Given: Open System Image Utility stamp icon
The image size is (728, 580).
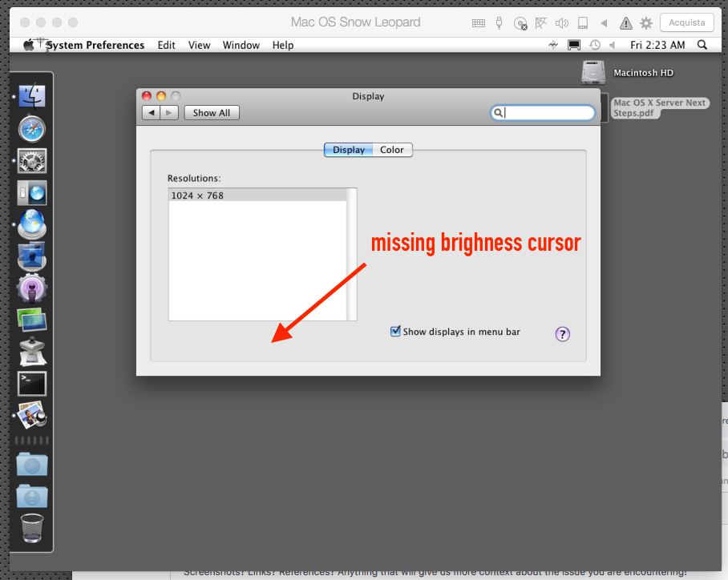Looking at the screenshot, I should click(x=31, y=352).
